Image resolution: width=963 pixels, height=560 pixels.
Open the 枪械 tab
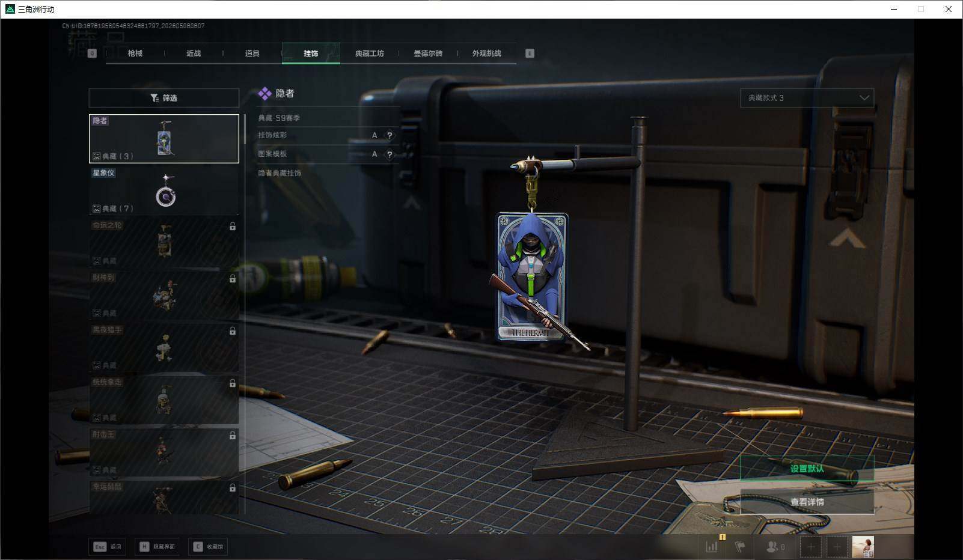135,53
